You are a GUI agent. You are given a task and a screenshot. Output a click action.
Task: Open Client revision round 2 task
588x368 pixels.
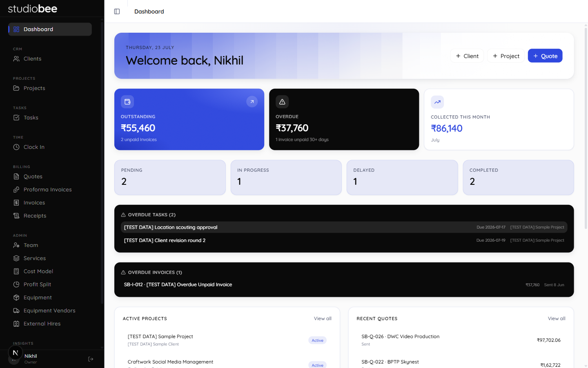coord(344,240)
